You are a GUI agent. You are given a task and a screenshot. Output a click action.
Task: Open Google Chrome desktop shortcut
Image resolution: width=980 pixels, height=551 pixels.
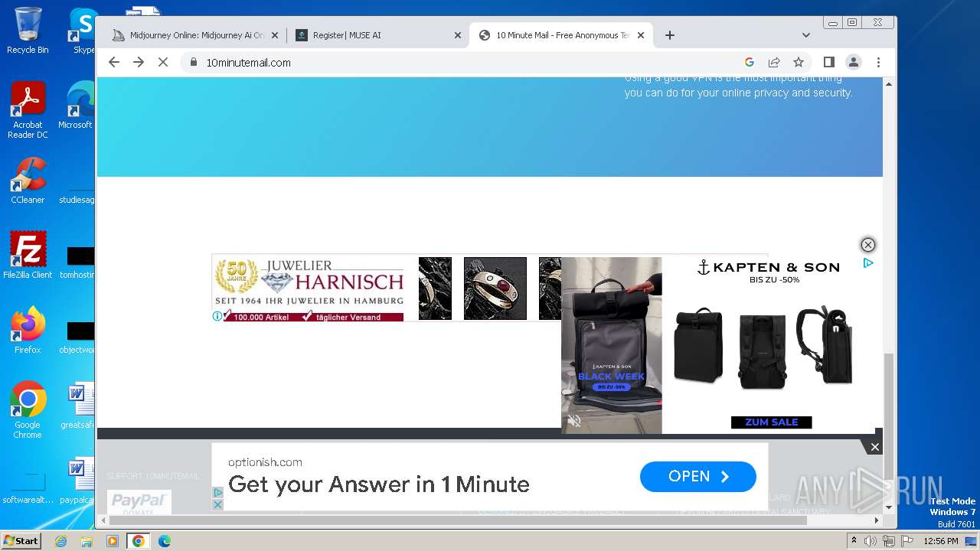pos(28,410)
